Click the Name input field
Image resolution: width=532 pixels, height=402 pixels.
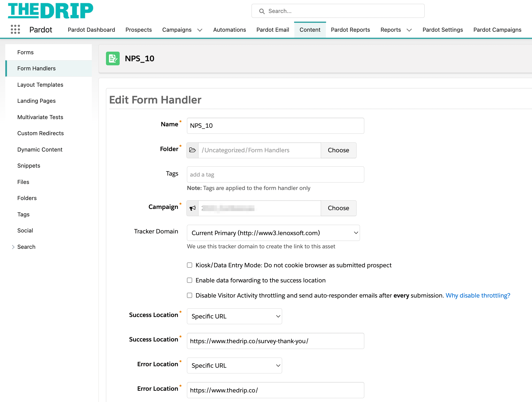point(275,126)
